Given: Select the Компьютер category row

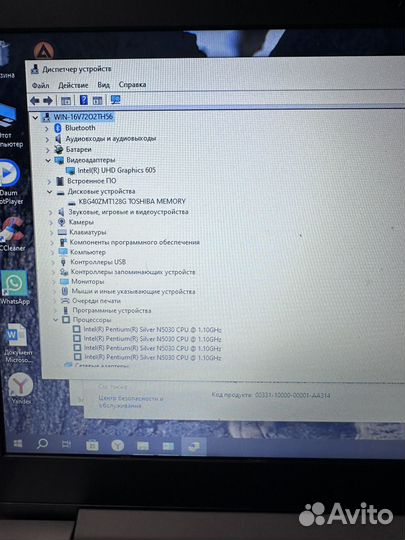Looking at the screenshot, I should click(x=88, y=252).
